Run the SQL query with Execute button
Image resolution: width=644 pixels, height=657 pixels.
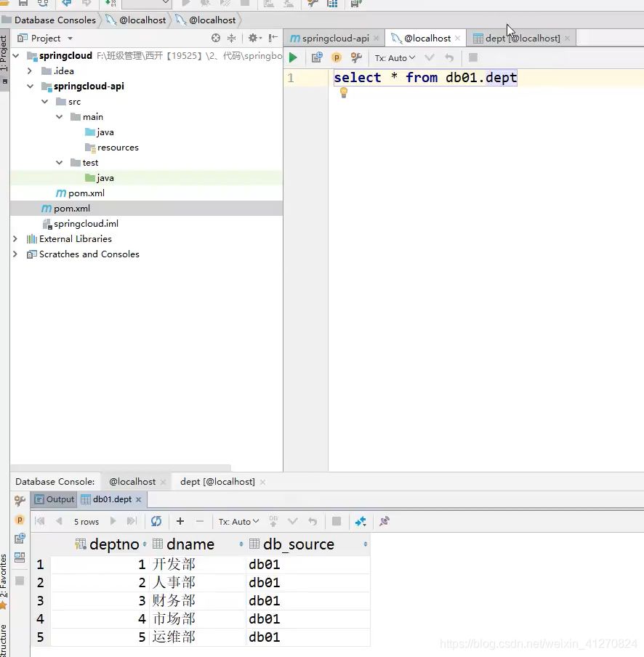pyautogui.click(x=293, y=58)
